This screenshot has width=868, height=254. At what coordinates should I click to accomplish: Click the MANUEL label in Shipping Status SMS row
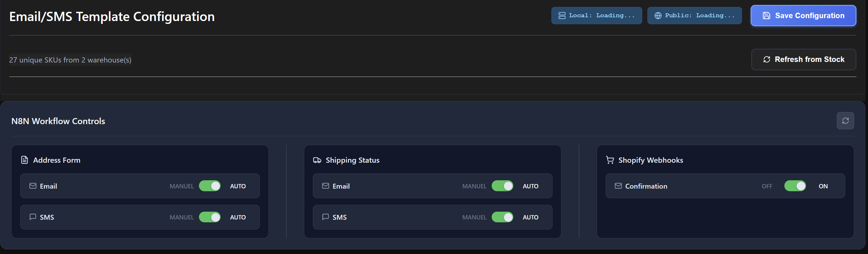(474, 217)
